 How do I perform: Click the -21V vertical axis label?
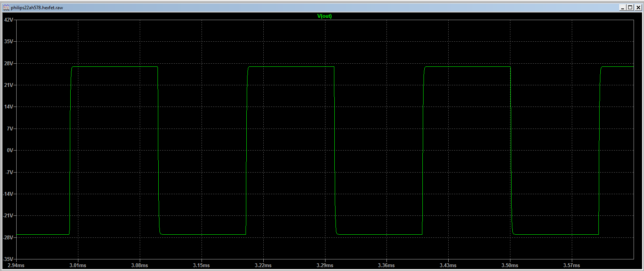pos(8,215)
